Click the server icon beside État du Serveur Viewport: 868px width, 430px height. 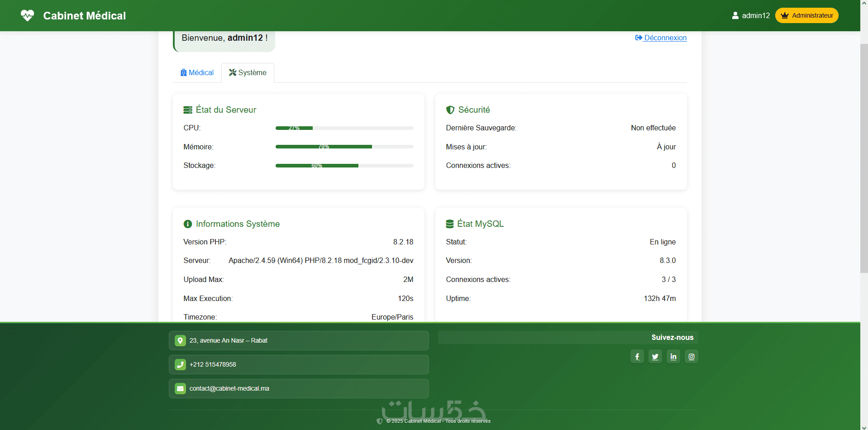tap(188, 110)
